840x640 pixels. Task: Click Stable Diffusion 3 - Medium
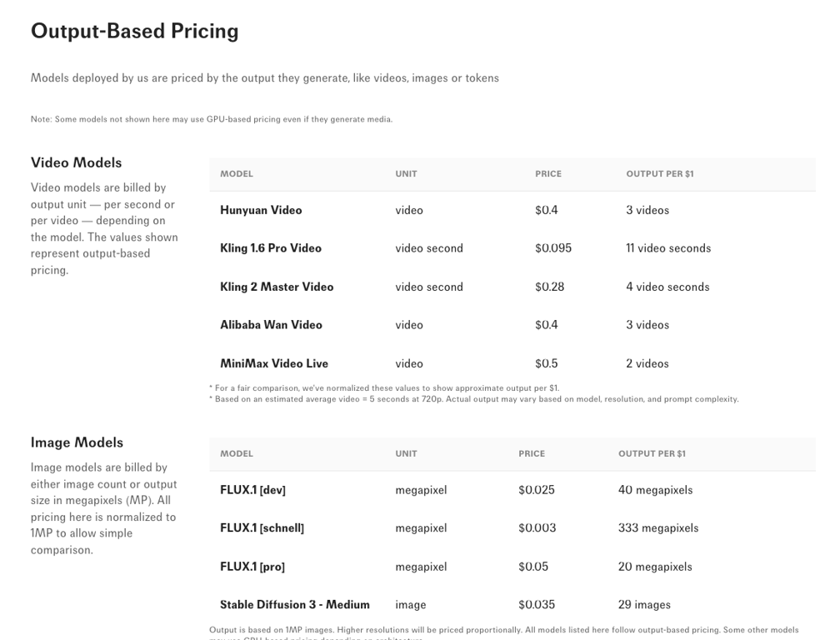[x=294, y=605]
